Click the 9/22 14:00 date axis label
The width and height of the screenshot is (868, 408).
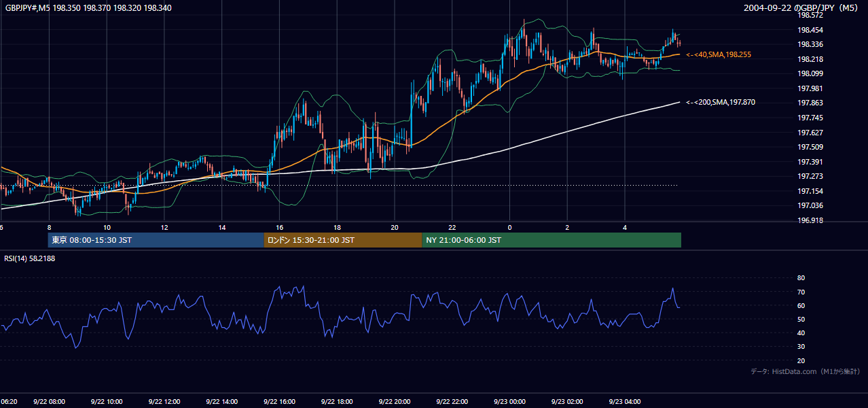[x=221, y=402]
